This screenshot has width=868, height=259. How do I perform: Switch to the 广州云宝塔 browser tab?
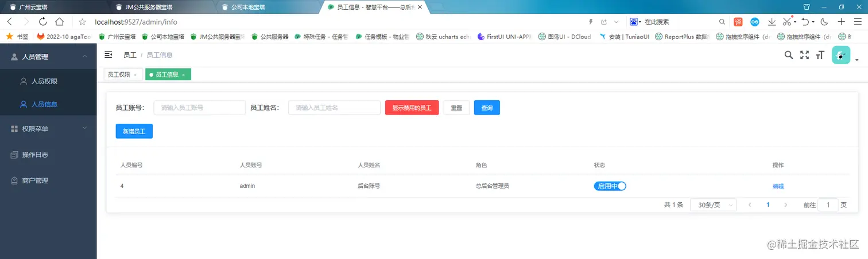point(53,7)
